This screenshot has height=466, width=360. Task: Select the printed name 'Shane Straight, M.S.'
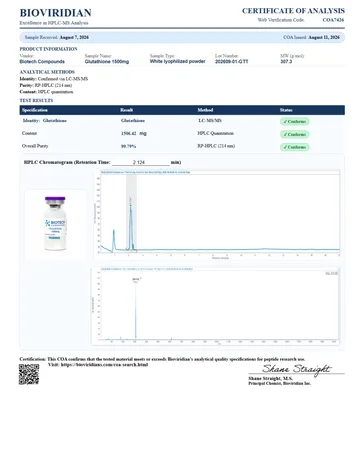tap(270, 379)
